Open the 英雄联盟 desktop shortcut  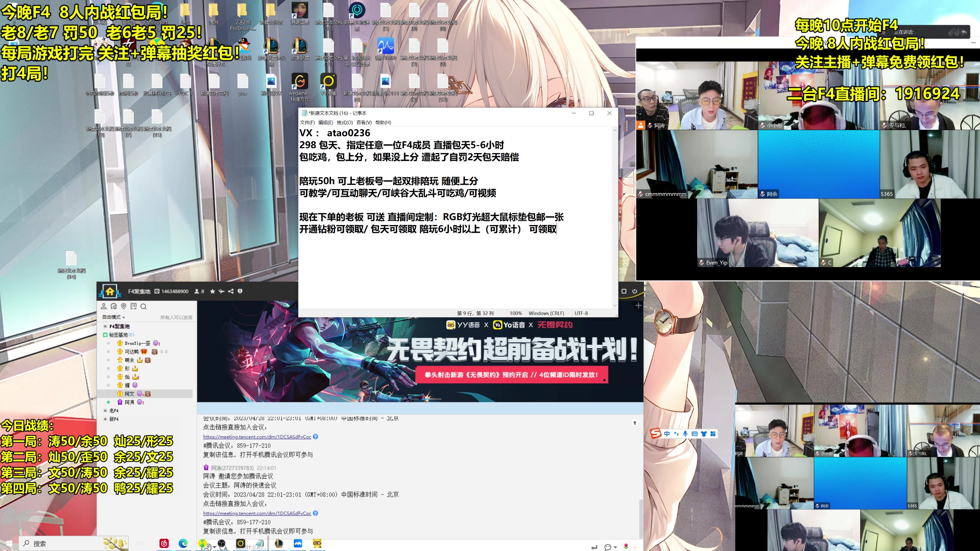tap(300, 49)
